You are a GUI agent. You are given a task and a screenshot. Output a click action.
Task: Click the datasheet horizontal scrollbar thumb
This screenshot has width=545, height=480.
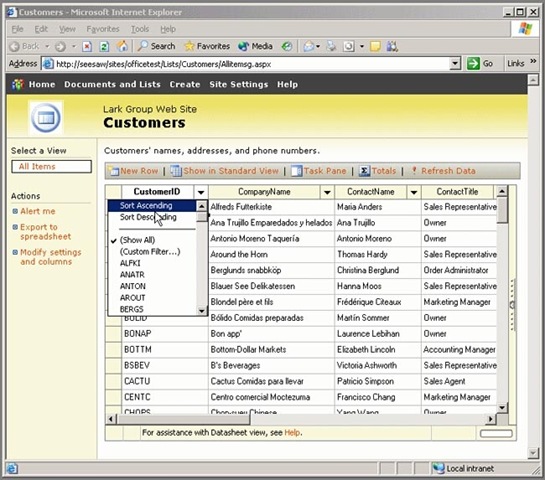184,419
